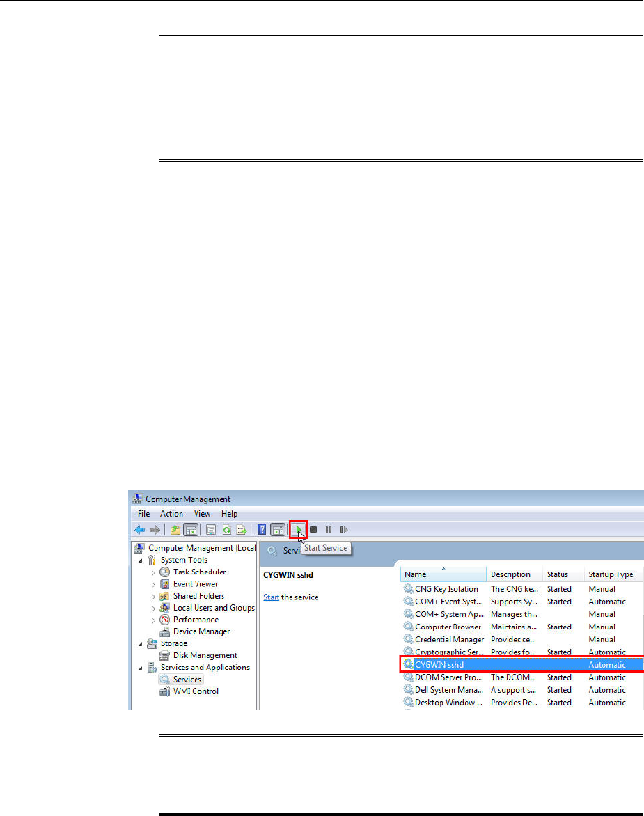
Task: Sort by the Startup Type column header
Action: pos(614,574)
